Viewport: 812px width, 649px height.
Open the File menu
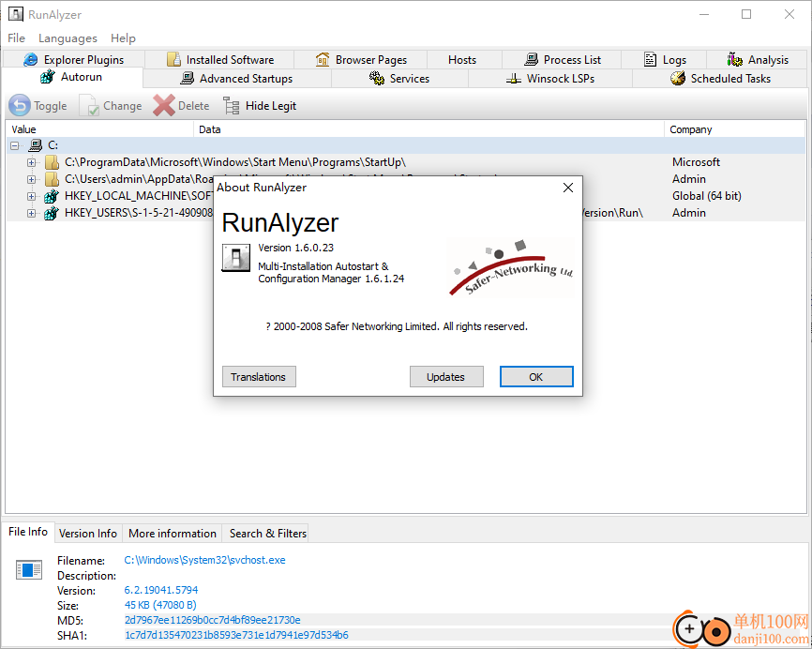(x=16, y=38)
